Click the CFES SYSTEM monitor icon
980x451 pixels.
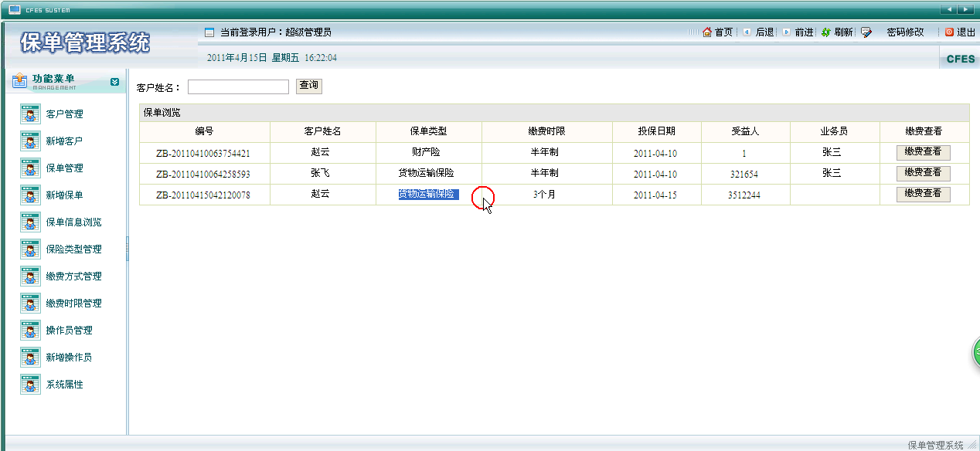(x=15, y=9)
